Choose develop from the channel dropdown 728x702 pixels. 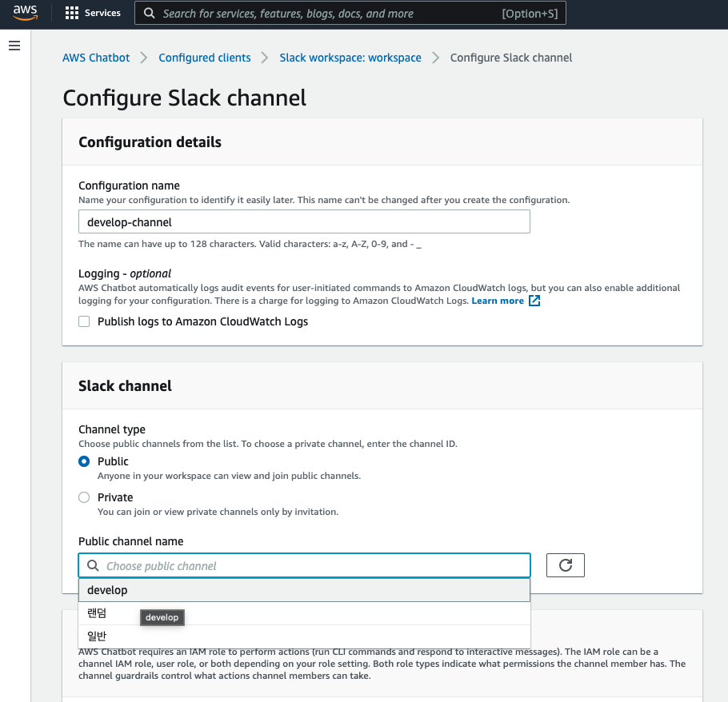click(304, 590)
